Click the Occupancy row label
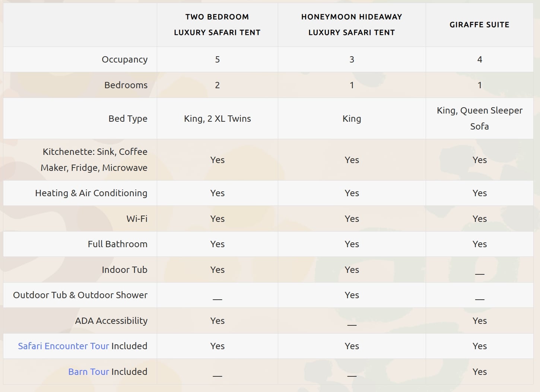 (x=124, y=60)
